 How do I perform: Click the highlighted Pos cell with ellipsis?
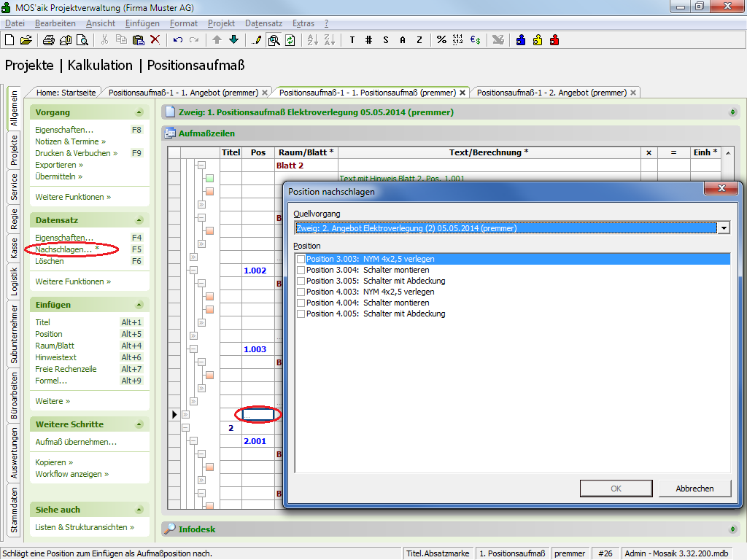[258, 415]
